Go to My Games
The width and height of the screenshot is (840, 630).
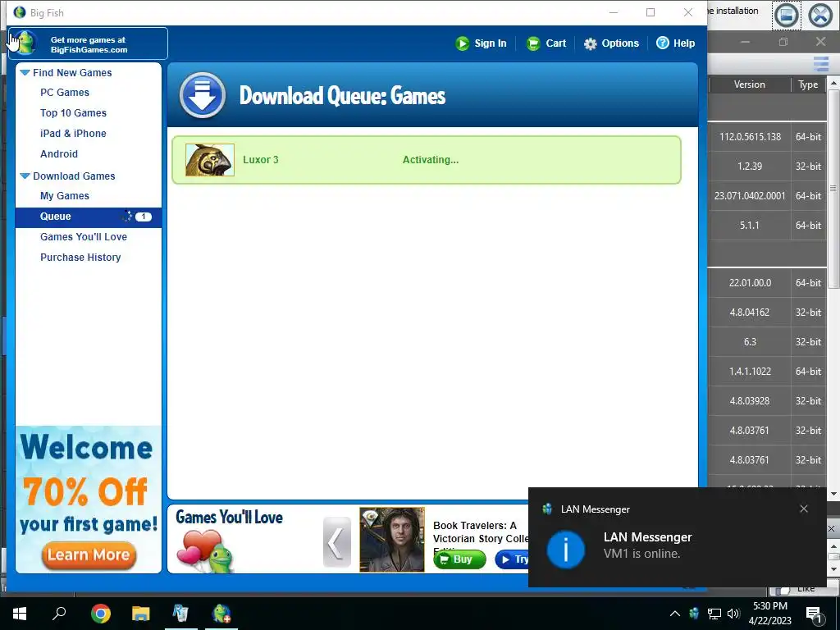pyautogui.click(x=64, y=196)
